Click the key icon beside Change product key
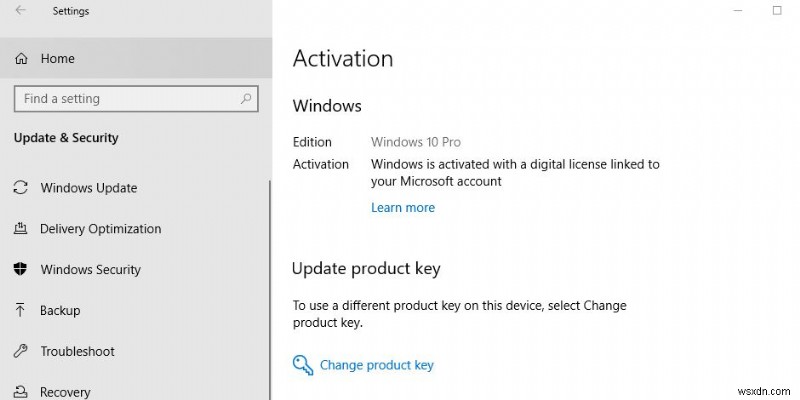Screen dimensions: 800x400 click(303, 365)
